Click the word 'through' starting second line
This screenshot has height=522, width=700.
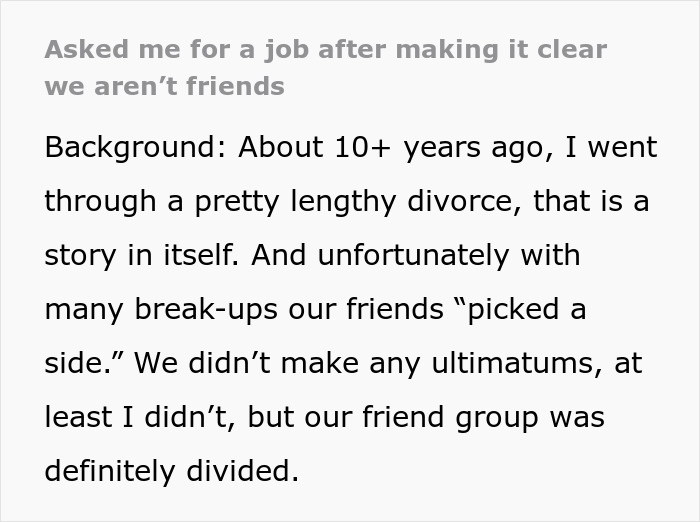[x=100, y=202]
